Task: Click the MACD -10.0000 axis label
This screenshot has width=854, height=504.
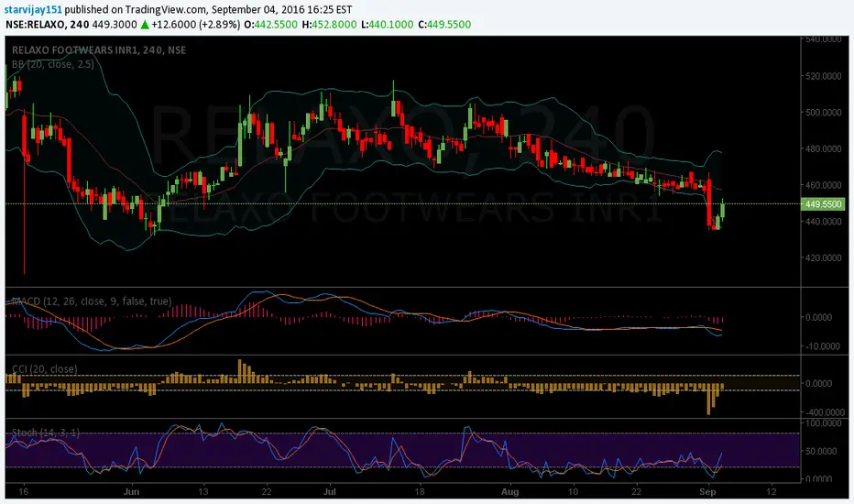Action: (824, 346)
